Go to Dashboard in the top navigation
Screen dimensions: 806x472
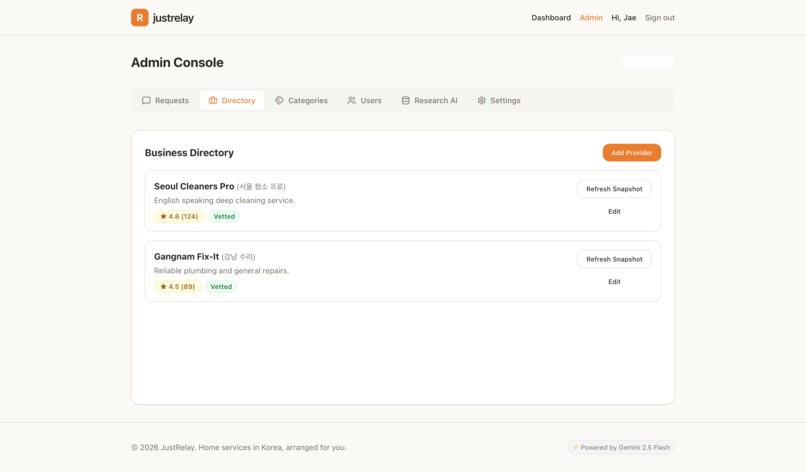tap(551, 17)
